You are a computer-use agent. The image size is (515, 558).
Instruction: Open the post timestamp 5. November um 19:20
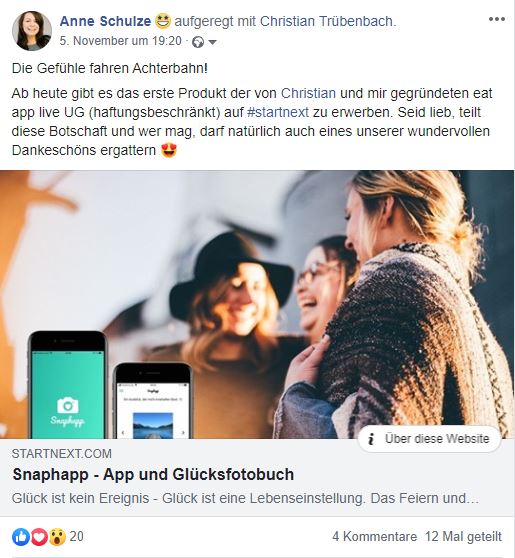(x=121, y=41)
